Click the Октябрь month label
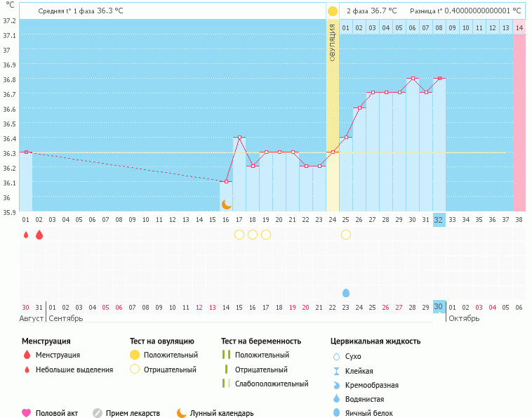Image resolution: width=532 pixels, height=418 pixels. (463, 318)
